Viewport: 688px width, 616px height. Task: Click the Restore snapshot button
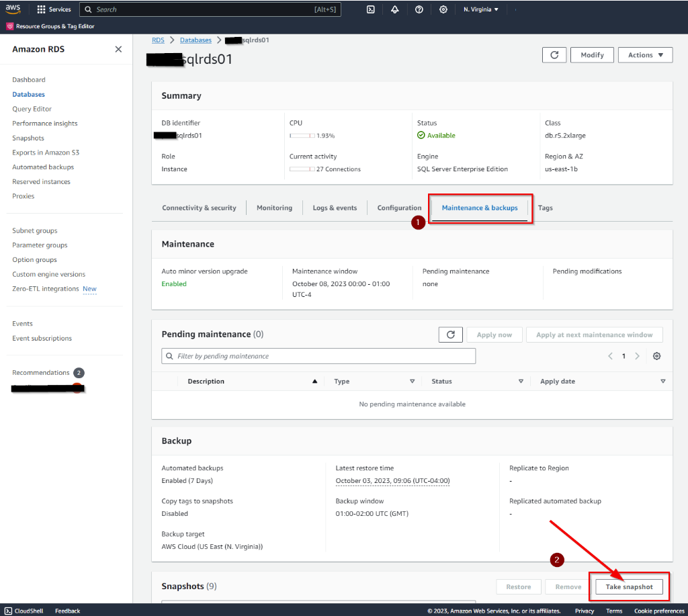[x=518, y=586]
